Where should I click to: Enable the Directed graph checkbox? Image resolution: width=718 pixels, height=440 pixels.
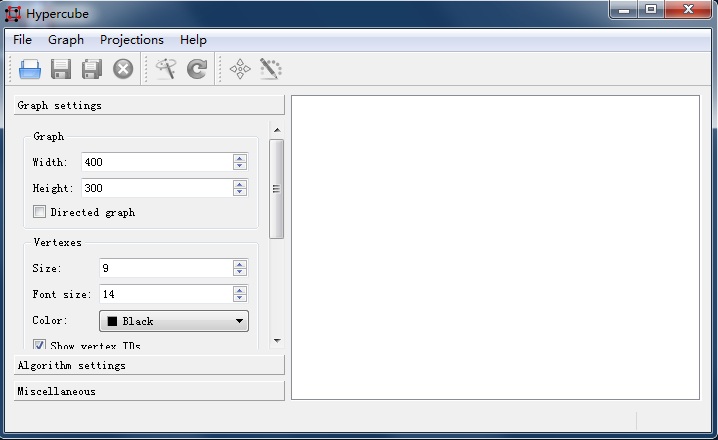pos(39,212)
